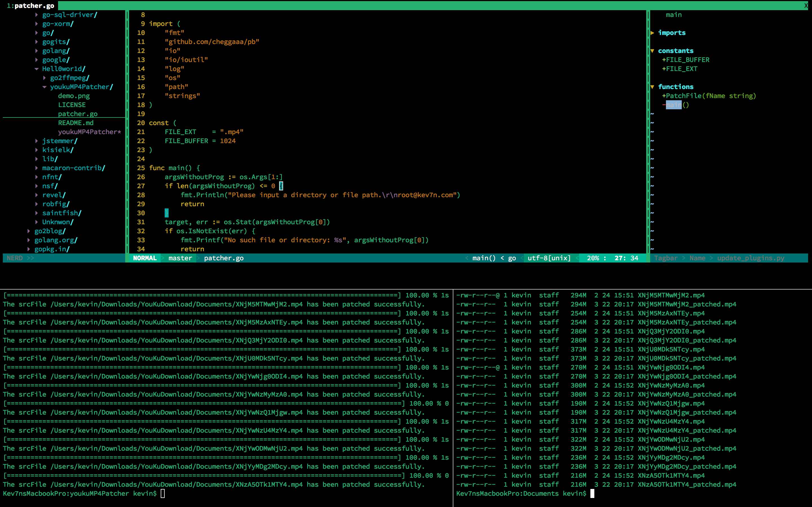Expand the gopkg.in folder arrow
812x507 pixels.
(28, 249)
